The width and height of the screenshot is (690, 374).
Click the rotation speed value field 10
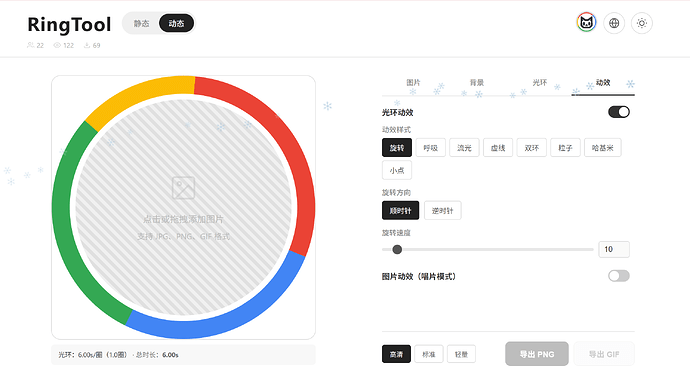coord(614,249)
